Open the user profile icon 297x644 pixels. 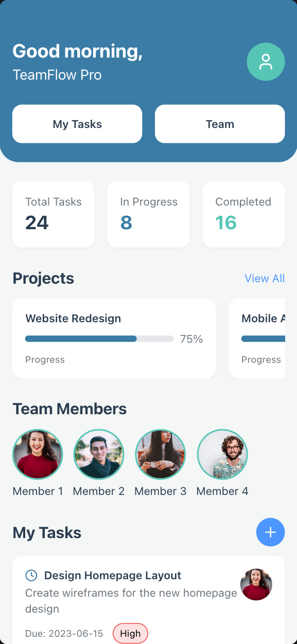(x=266, y=62)
